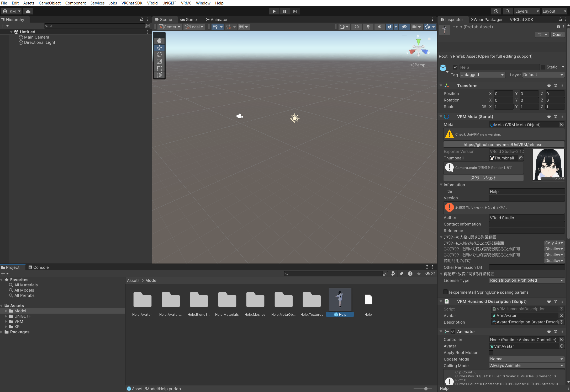
Task: Click the Play button
Action: pos(274,11)
